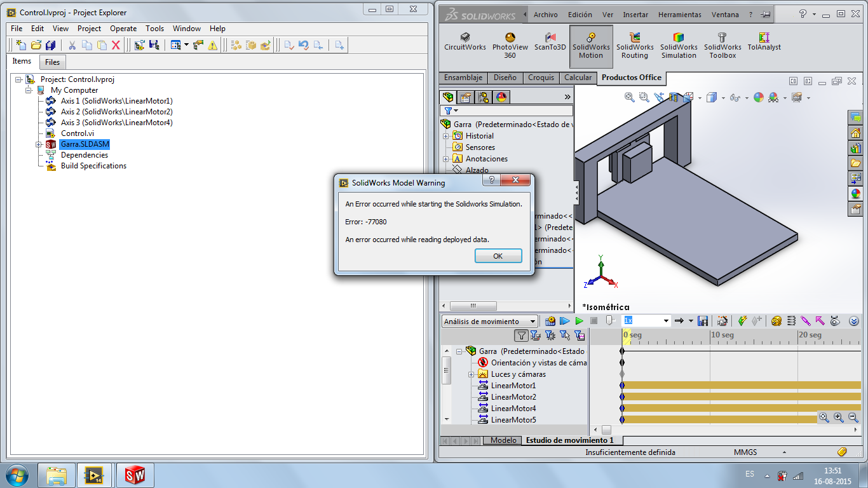Switch to the Files tab
The image size is (868, 488).
[53, 62]
